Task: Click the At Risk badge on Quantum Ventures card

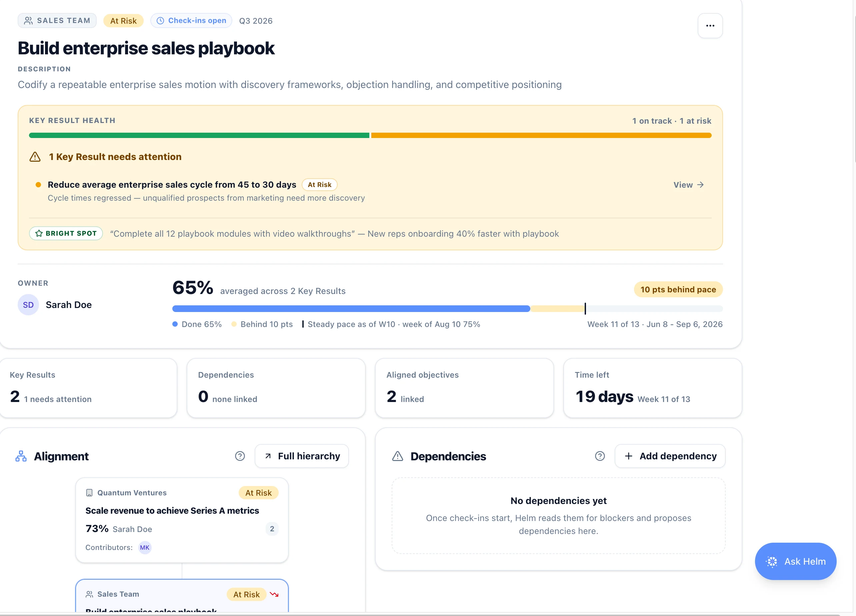Action: coord(258,493)
